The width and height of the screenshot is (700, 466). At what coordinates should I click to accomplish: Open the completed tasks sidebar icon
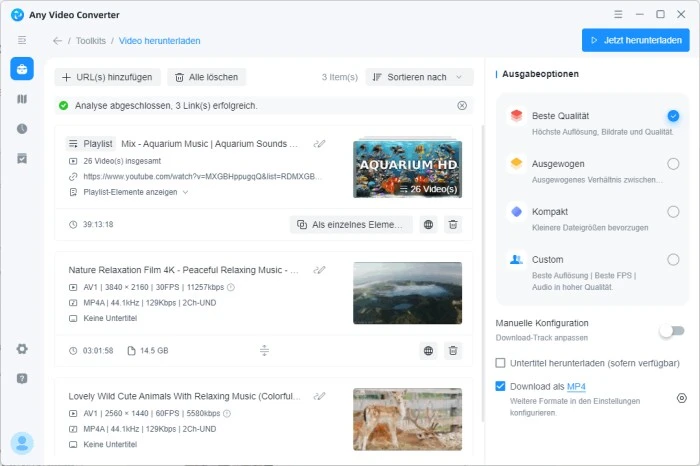point(22,159)
